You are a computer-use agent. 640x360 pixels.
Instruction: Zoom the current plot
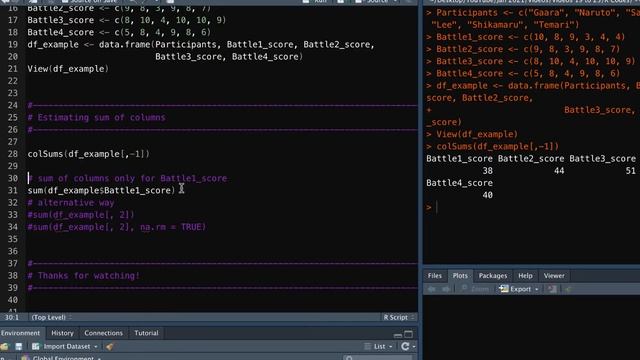tap(475, 289)
